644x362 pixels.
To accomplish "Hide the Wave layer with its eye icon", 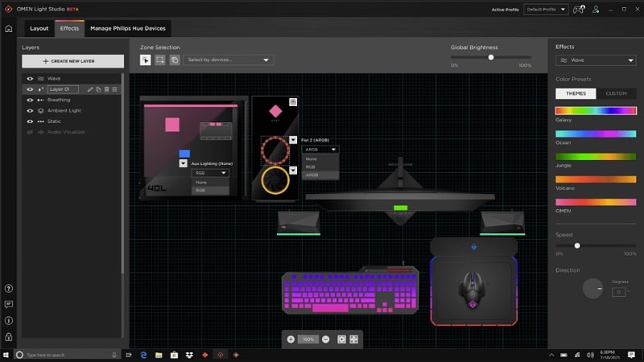I will click(30, 78).
